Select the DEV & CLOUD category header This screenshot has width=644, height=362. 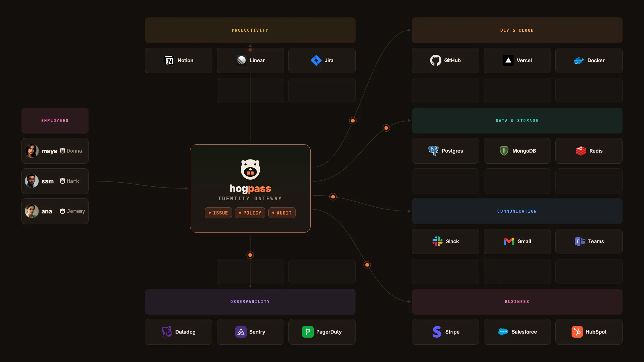[x=517, y=30]
